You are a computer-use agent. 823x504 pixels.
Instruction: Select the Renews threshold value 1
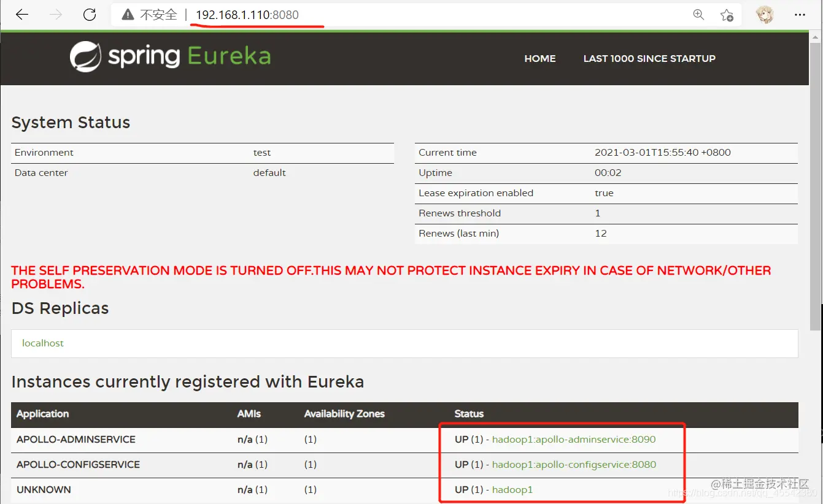point(598,213)
